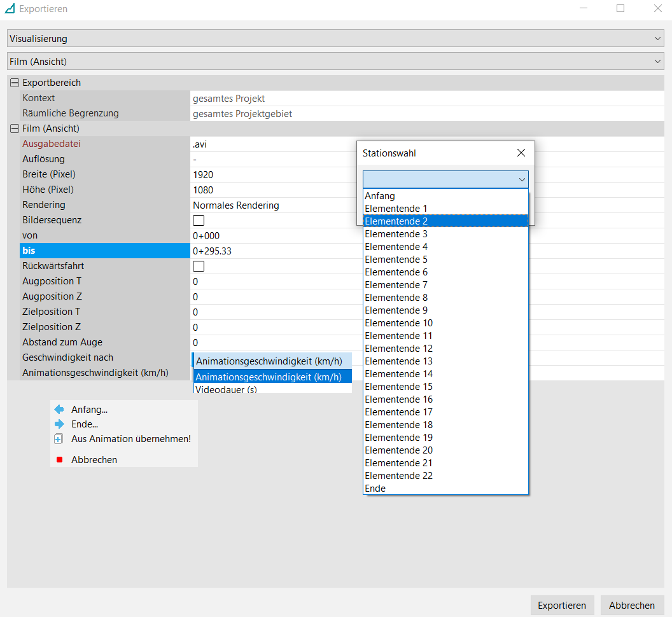This screenshot has width=672, height=617.
Task: Toggle the Stationswahl combo box arrow
Action: click(522, 179)
